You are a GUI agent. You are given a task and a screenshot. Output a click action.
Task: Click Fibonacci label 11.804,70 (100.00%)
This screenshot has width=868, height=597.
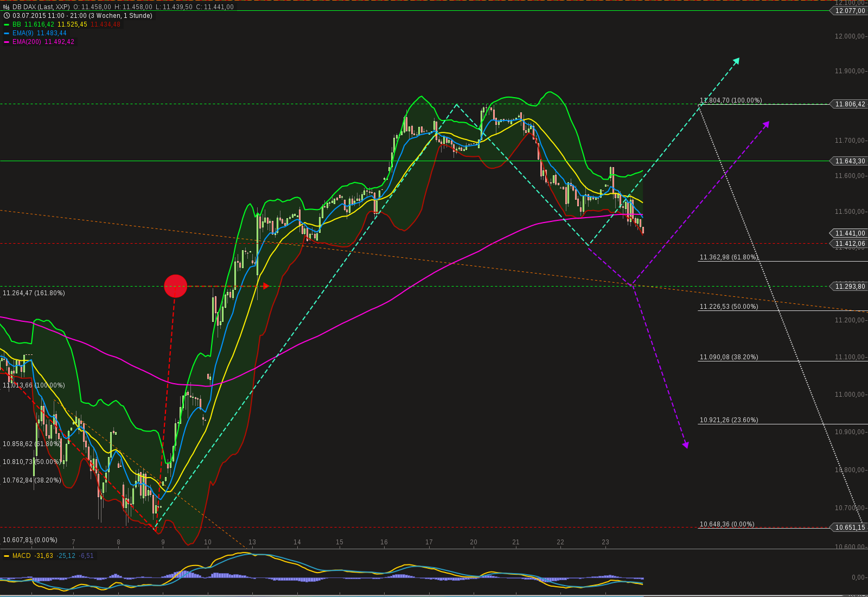tap(731, 100)
